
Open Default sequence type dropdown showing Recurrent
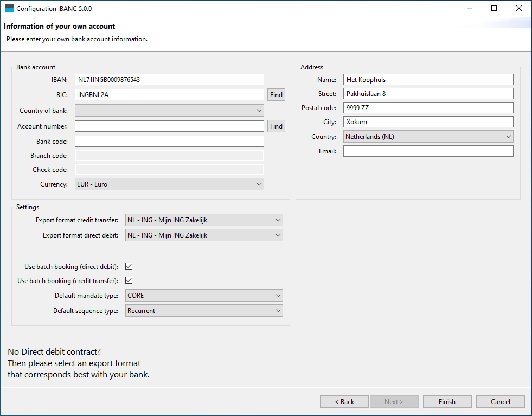[204, 311]
